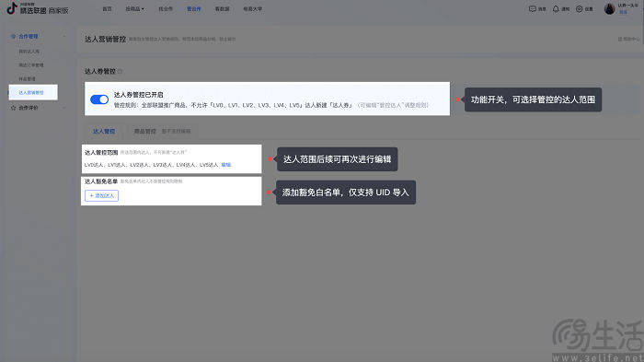The height and width of the screenshot is (362, 644).
Task: Open the 首页 home nav item
Action: point(108,9)
